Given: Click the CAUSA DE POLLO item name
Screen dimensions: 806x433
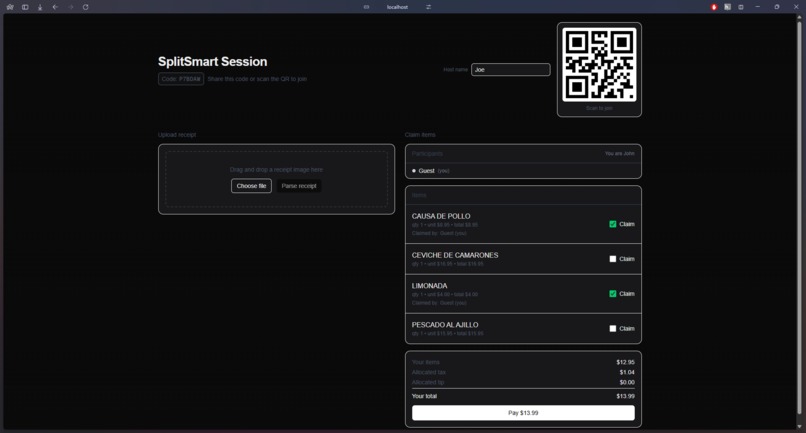Looking at the screenshot, I should tap(441, 216).
